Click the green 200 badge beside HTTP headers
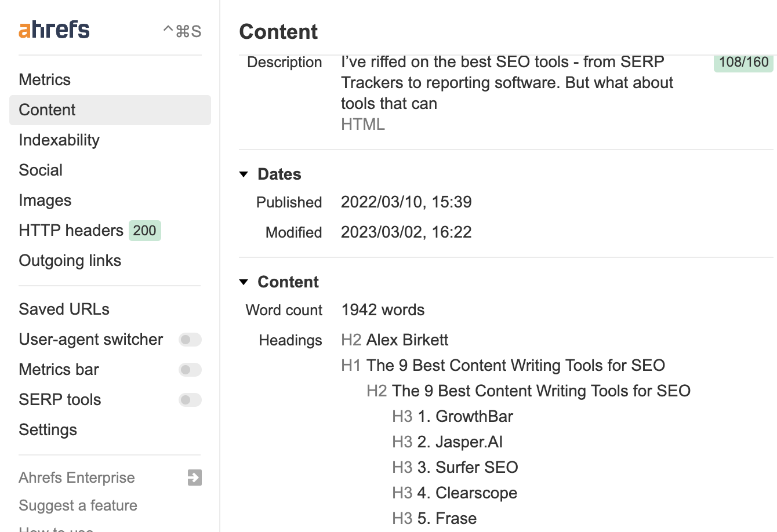The image size is (777, 532). [144, 231]
